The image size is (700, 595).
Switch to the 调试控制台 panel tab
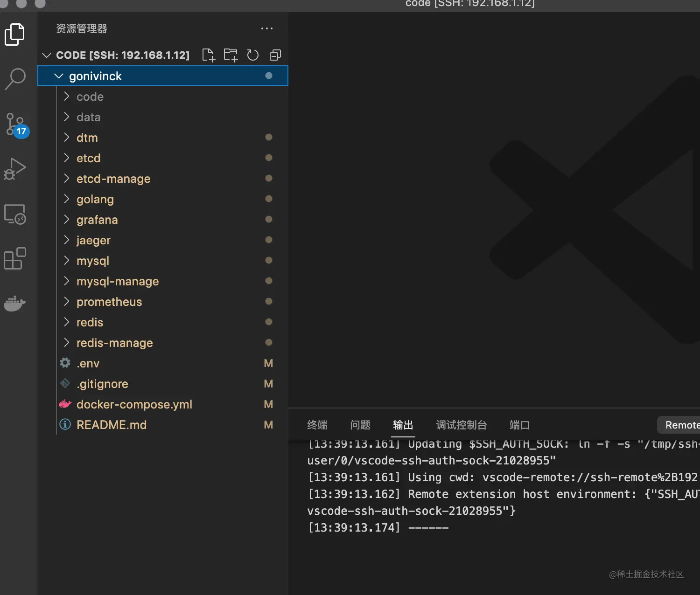tap(462, 425)
